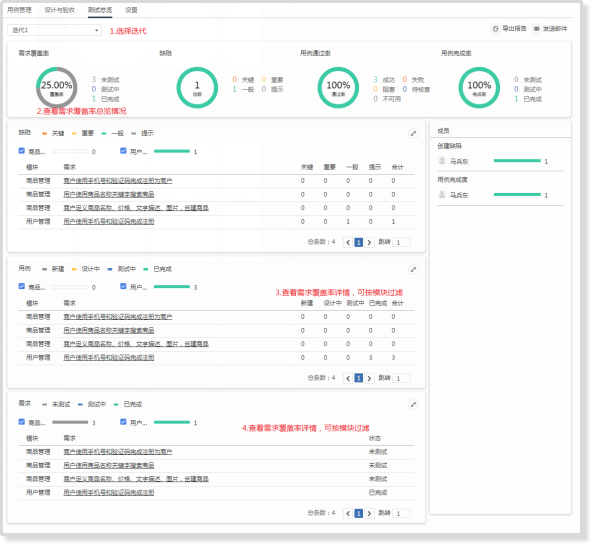Screen dimensions: 593x546
Task: Click the 发送邮件 button label
Action: 555,28
